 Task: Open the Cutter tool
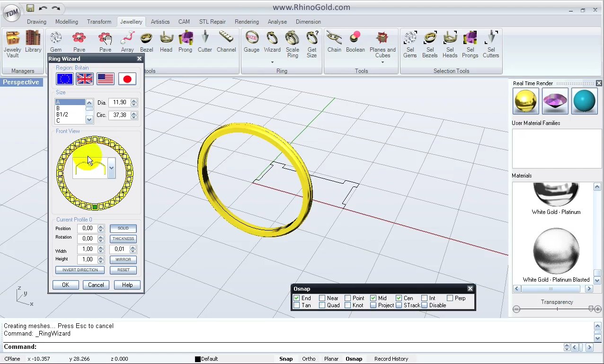[205, 42]
